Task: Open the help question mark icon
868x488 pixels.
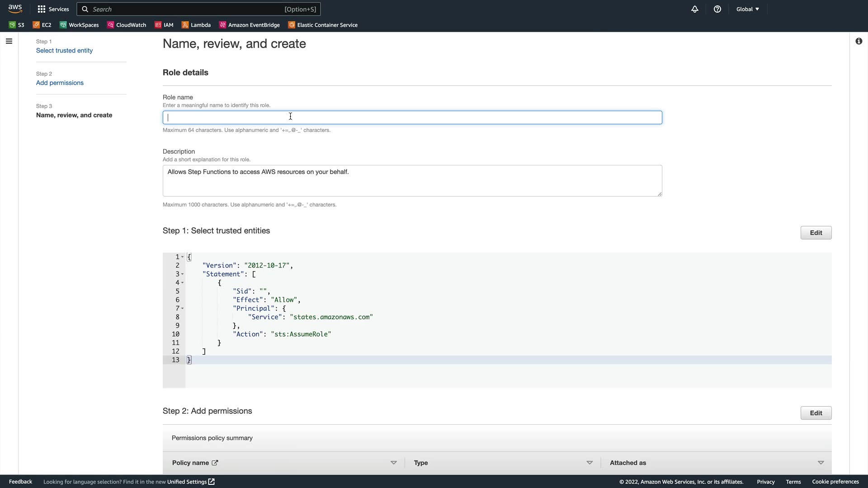Action: pyautogui.click(x=717, y=9)
